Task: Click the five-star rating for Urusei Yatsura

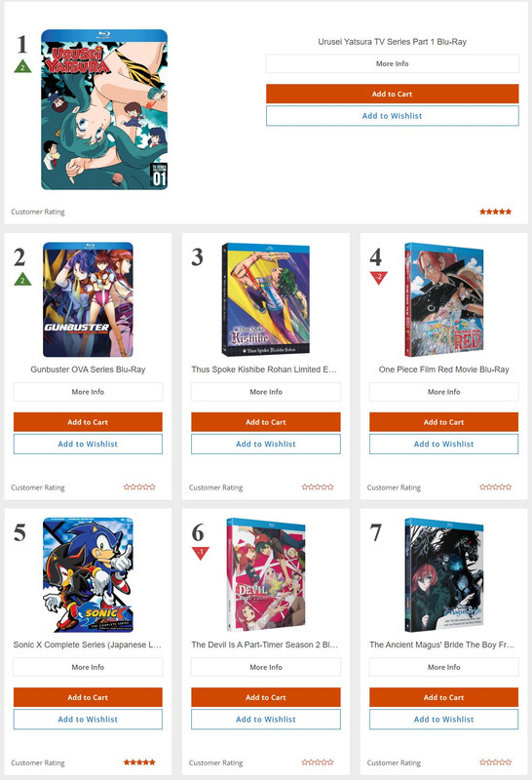Action: pos(495,212)
